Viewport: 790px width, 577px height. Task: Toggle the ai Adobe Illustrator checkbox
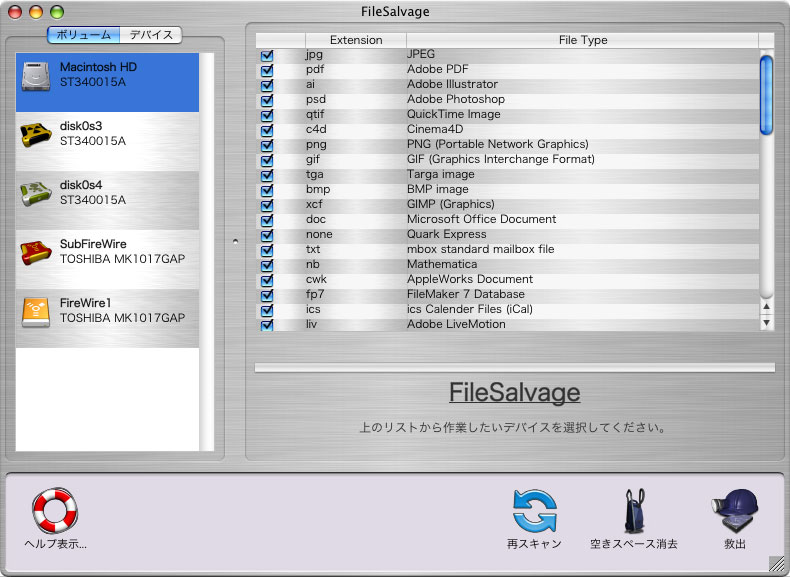tap(267, 85)
